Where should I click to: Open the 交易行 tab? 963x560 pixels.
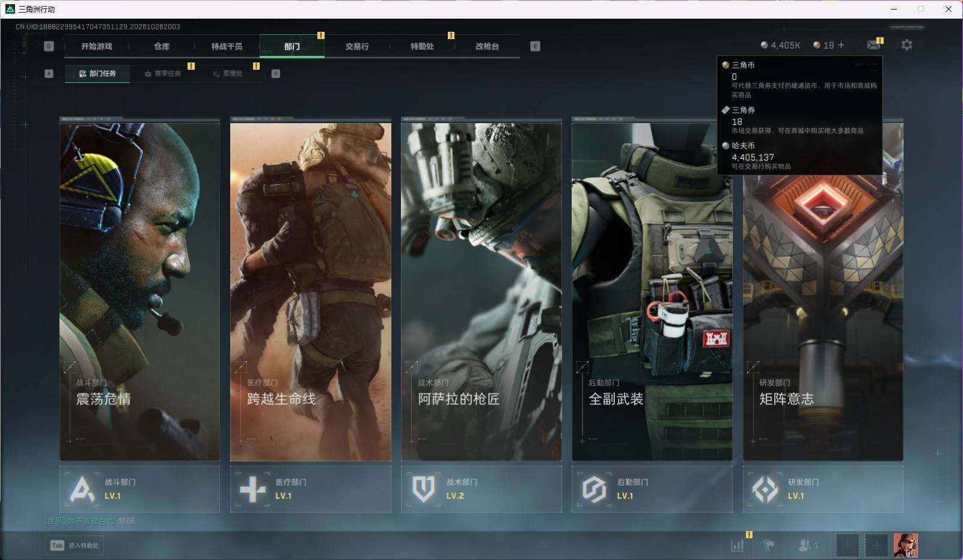coord(357,46)
